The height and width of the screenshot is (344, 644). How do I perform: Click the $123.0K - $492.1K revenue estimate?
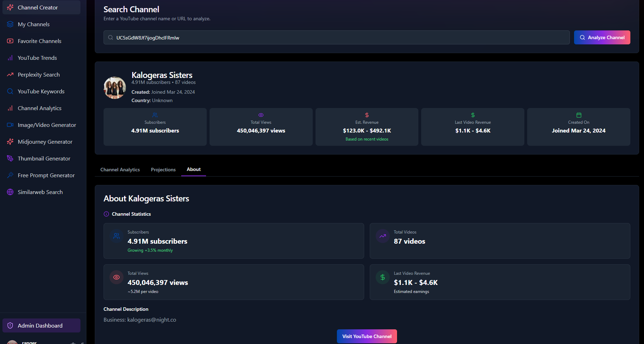[367, 130]
